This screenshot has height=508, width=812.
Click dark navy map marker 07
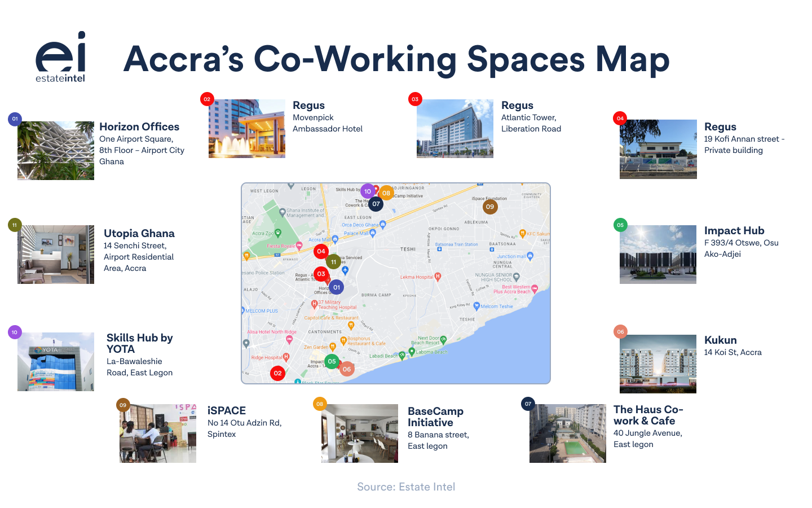[376, 204]
